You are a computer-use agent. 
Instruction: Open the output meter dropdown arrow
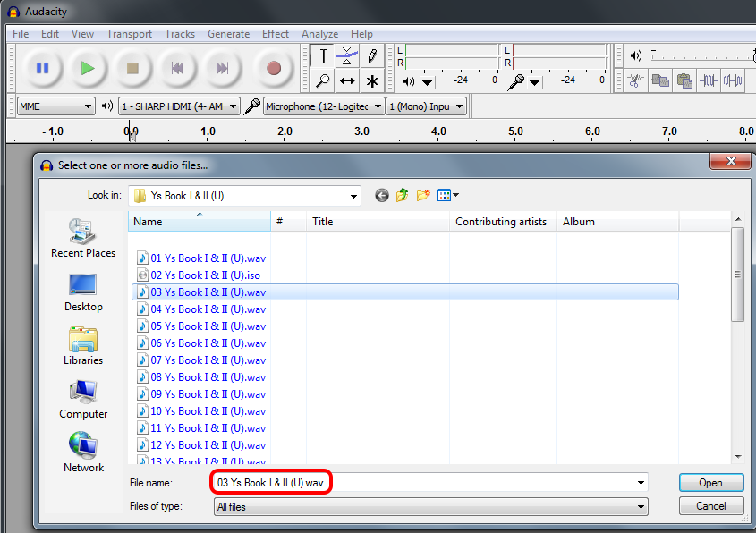pyautogui.click(x=427, y=83)
